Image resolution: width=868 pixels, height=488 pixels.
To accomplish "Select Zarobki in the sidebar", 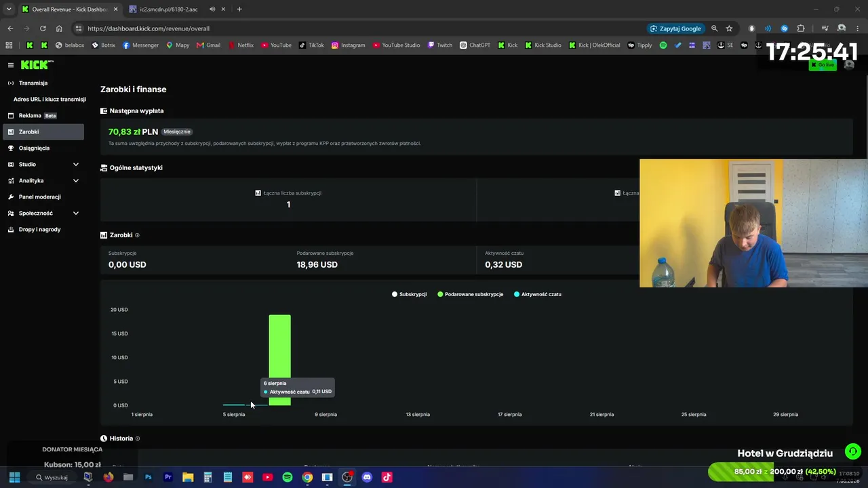I will (x=43, y=131).
